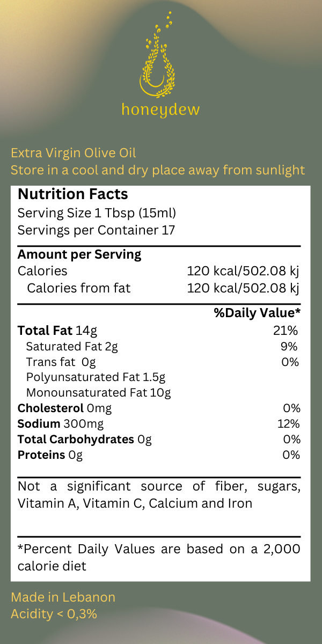Click the Saturated Fat 2g label
The height and width of the screenshot is (644, 322).
pos(72,346)
